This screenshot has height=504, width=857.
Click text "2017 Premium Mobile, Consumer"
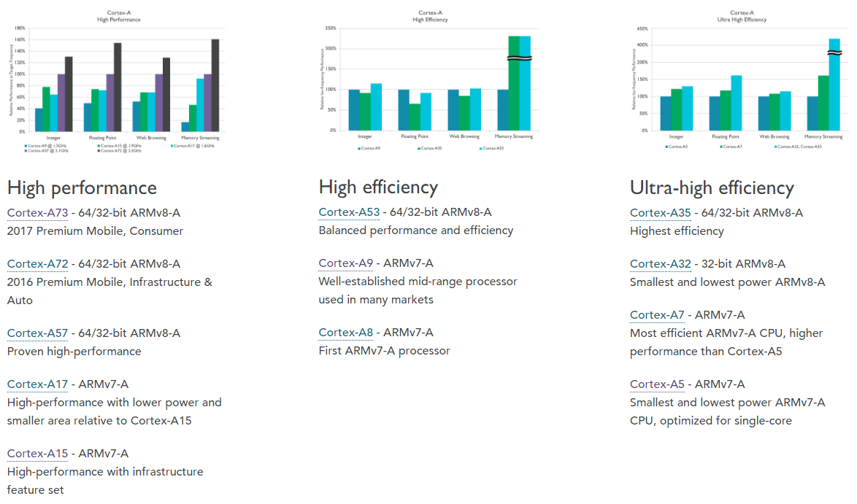click(95, 231)
